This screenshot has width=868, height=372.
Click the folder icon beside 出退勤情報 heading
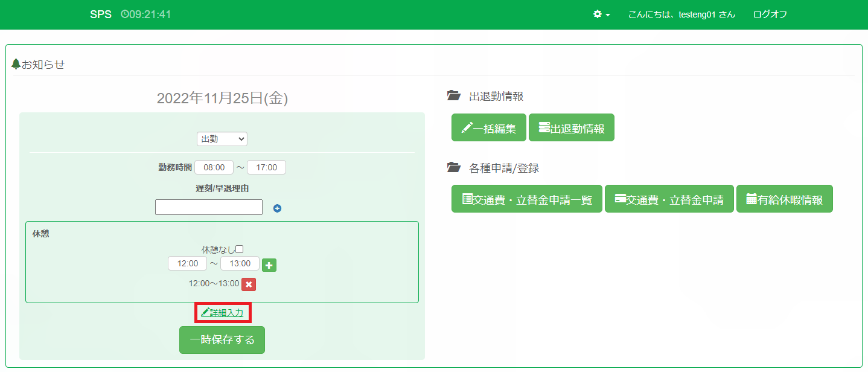453,96
